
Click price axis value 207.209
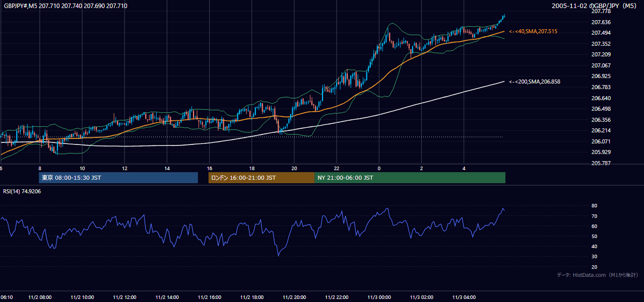(x=601, y=54)
